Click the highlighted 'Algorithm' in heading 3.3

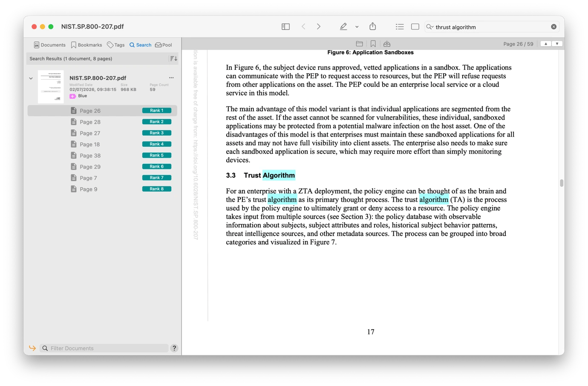(x=279, y=175)
